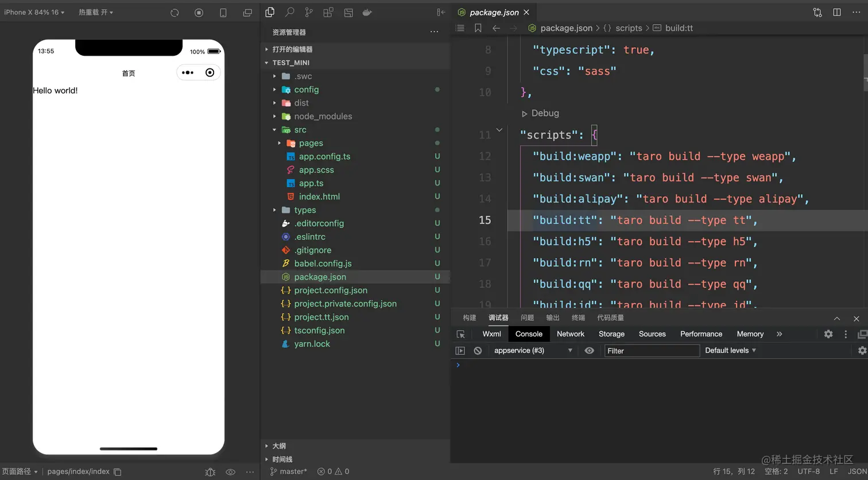The height and width of the screenshot is (480, 868).
Task: Open the 页面路径 dropdown
Action: pos(20,471)
